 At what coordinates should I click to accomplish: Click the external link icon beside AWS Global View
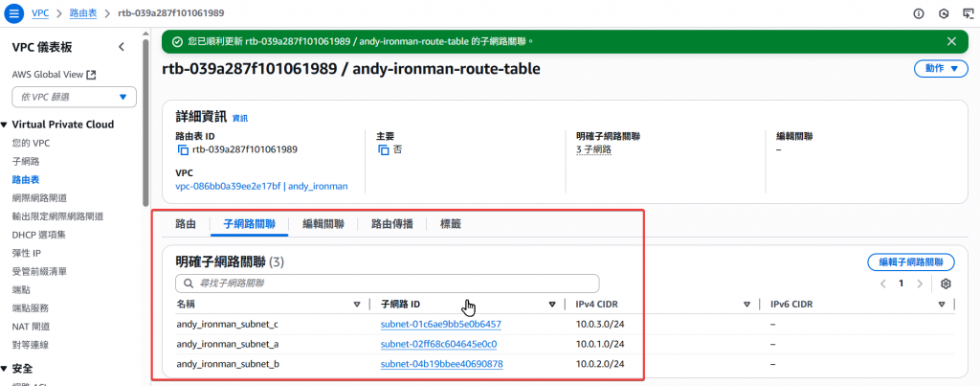91,75
